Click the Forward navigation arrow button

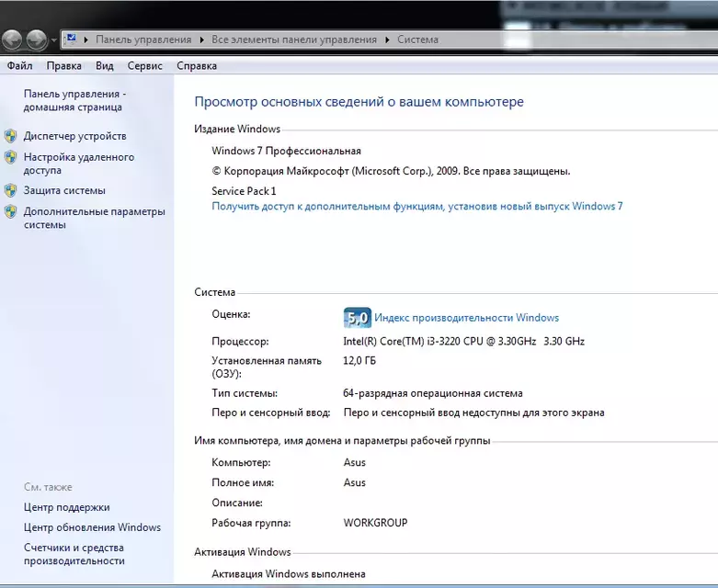(x=37, y=40)
